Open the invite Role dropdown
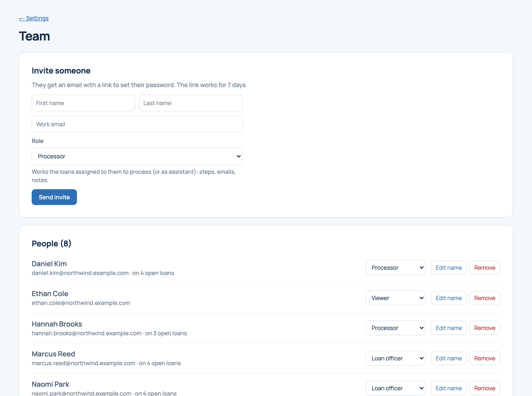 [x=137, y=156]
